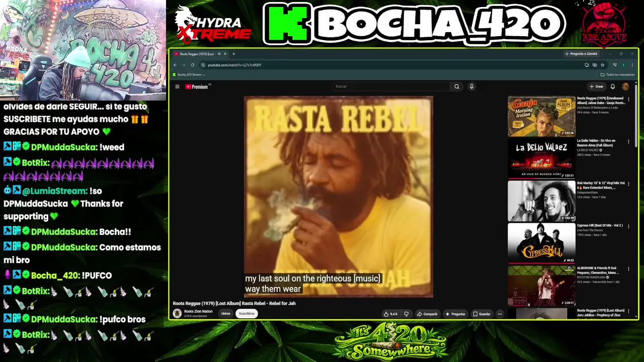Open the Roots Reggae (1979) browser tab
This screenshot has height=362, width=644.
point(197,54)
